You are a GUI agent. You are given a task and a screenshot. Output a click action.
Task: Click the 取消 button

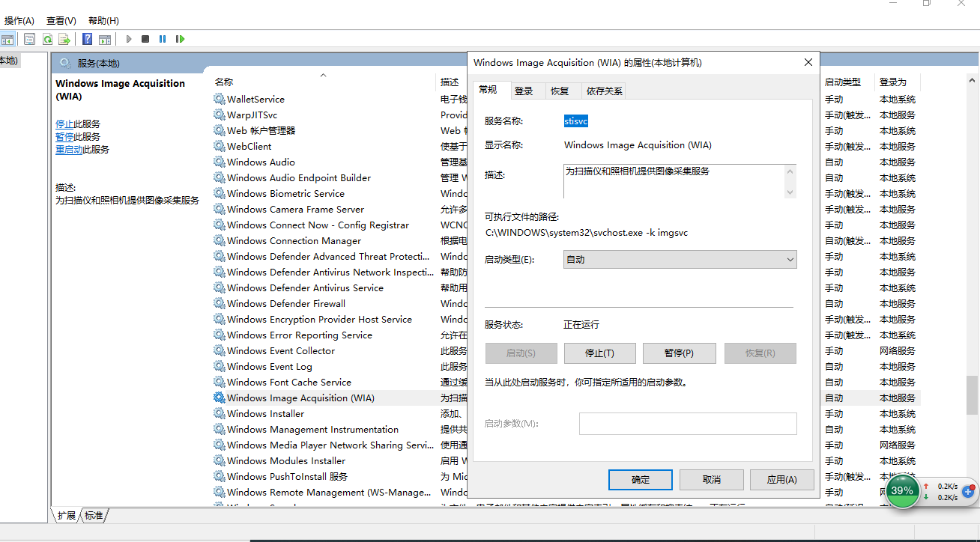[x=712, y=479]
